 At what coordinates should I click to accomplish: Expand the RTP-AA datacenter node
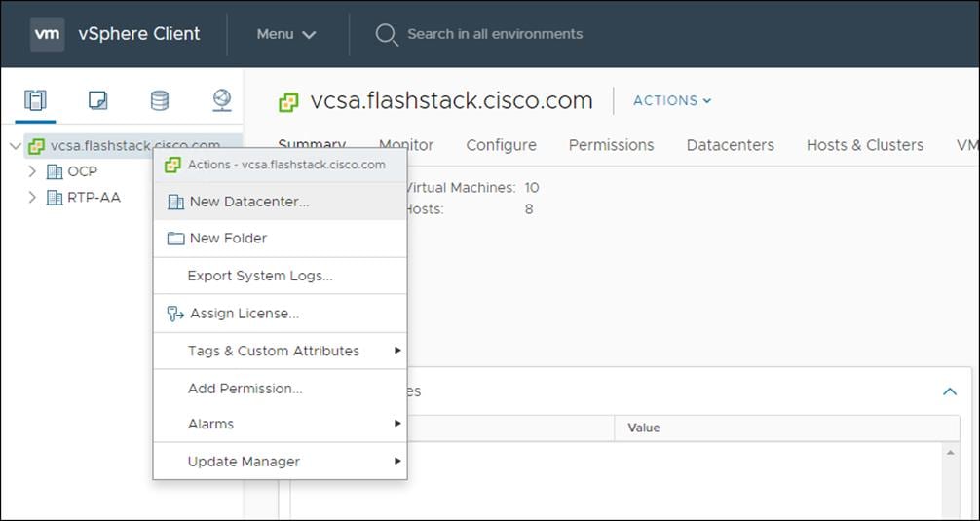[x=32, y=198]
